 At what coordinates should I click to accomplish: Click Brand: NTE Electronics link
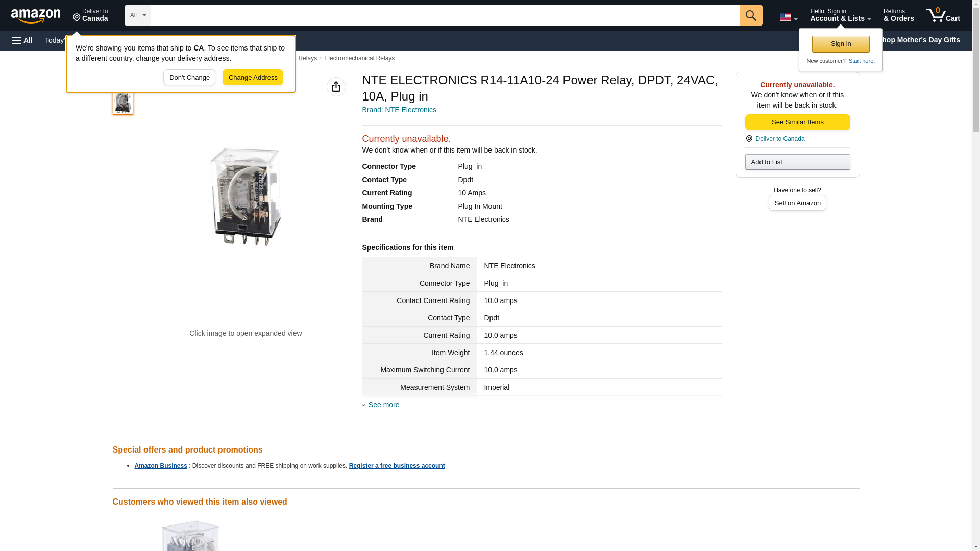pos(399,110)
